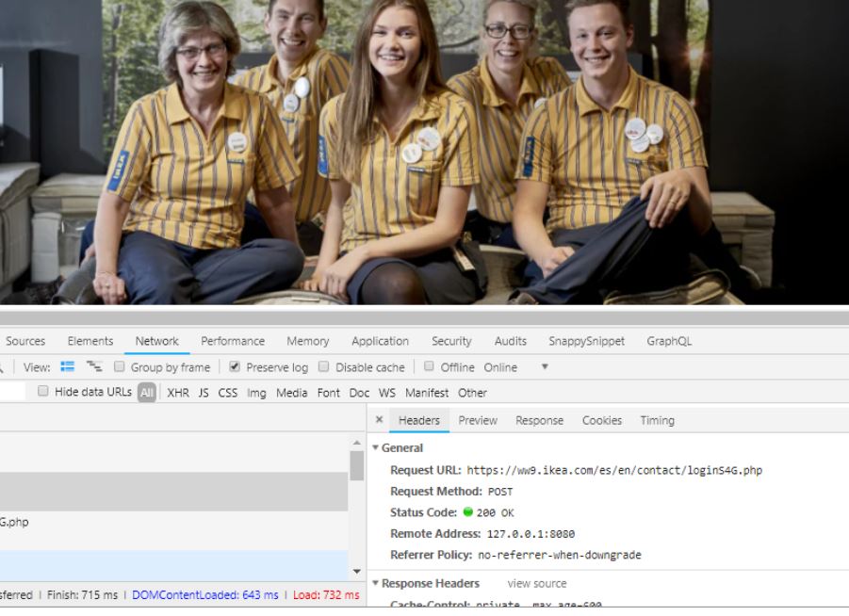Click the waterfall overview view icon
Viewport: 849px width, 616px height.
pyautogui.click(x=93, y=367)
